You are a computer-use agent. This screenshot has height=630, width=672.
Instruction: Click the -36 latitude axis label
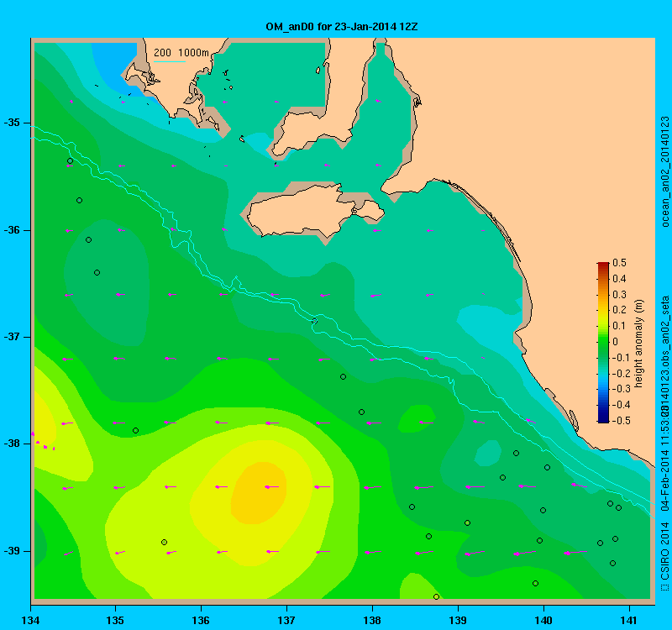tap(12, 230)
